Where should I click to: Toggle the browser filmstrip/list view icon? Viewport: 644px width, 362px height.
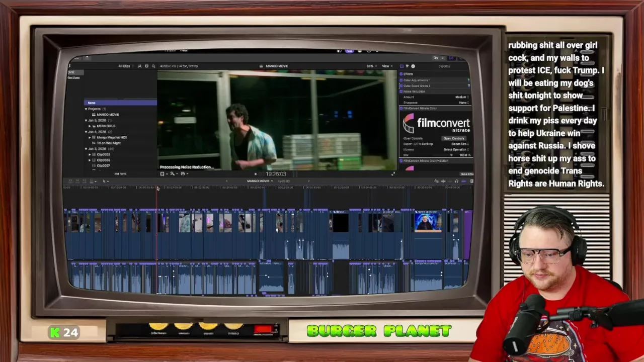click(146, 66)
